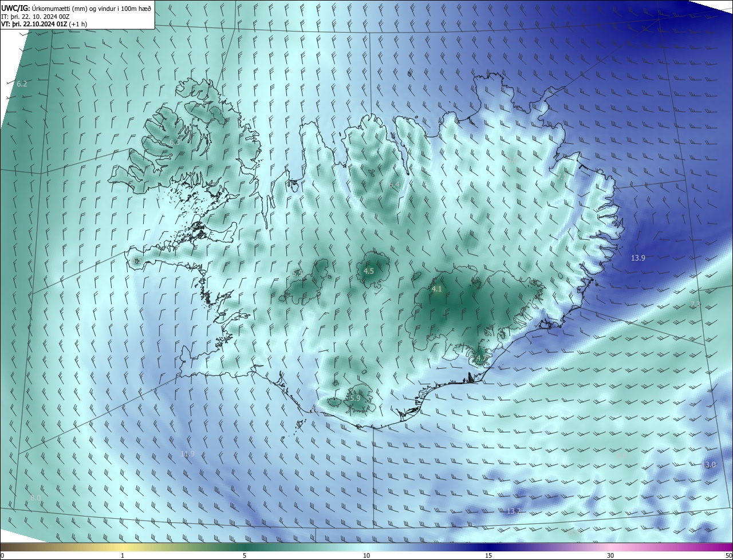Screen dimensions: 733x560
Task: Click the 6.6 value over the Westfjords
Action: click(175, 141)
